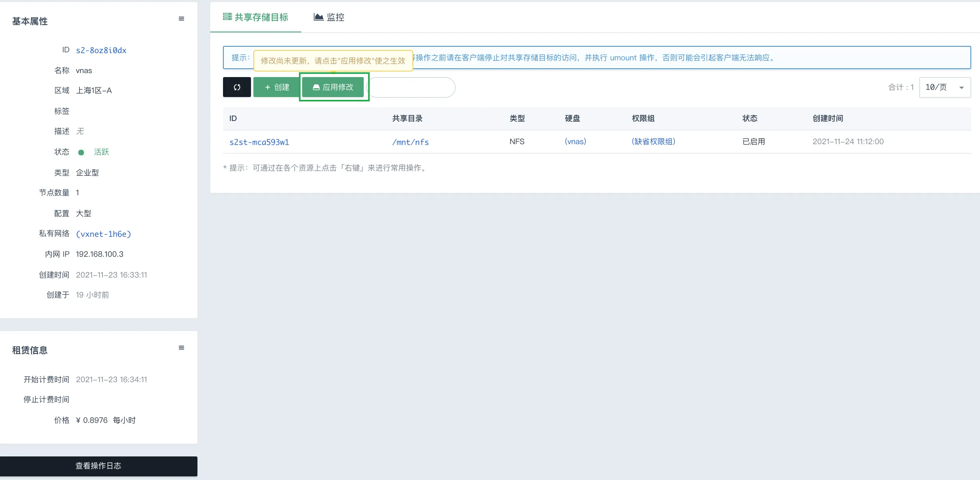This screenshot has width=980, height=480.
Task: Click the 应用修改 button
Action: pyautogui.click(x=333, y=87)
